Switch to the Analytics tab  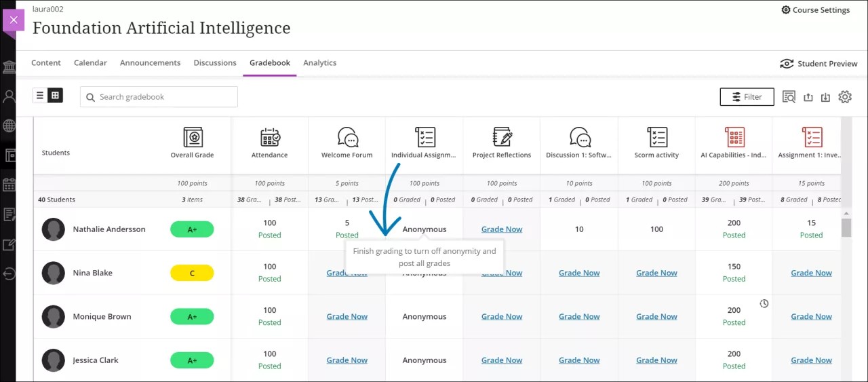click(319, 63)
